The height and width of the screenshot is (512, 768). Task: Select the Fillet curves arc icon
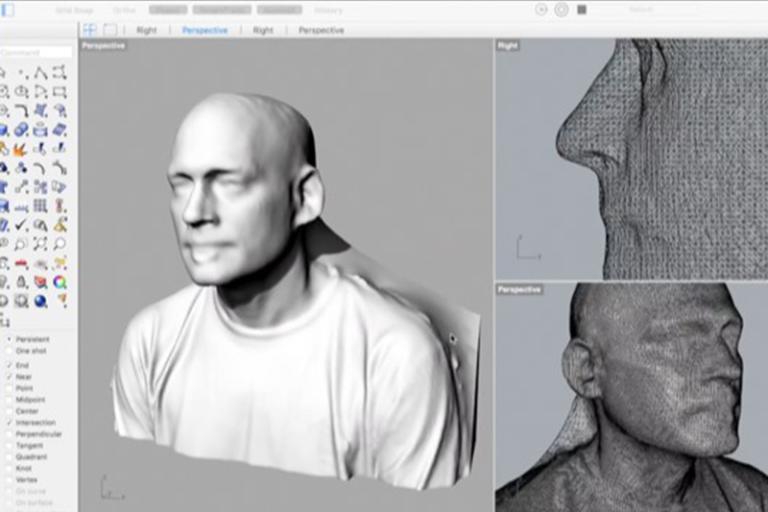click(21, 111)
